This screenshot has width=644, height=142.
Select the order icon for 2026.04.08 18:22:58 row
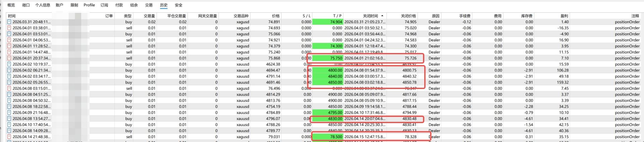9,106
